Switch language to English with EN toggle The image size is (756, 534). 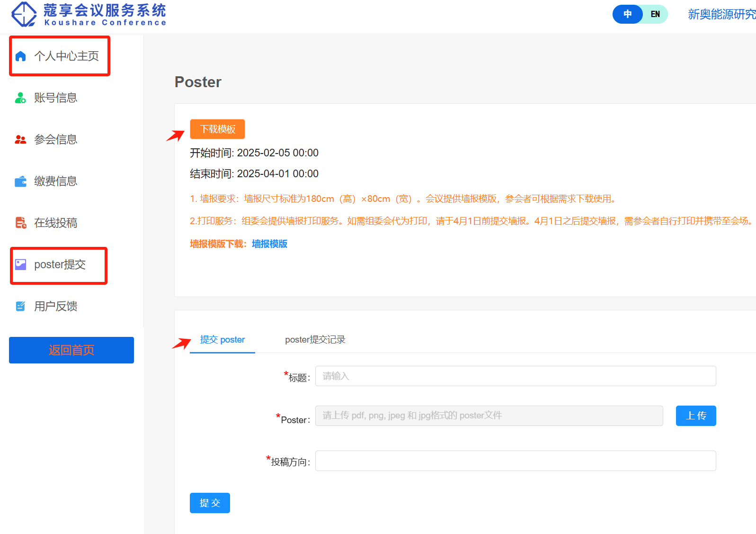(655, 14)
